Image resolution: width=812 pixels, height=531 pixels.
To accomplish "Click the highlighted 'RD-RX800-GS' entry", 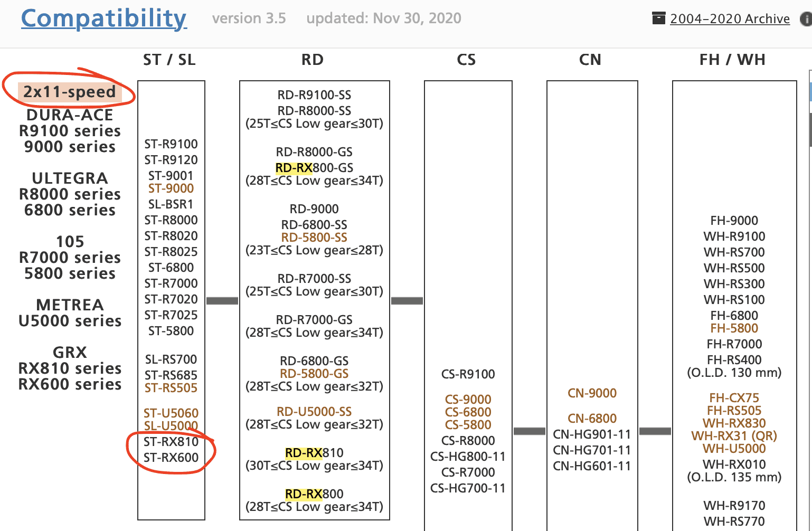I will click(x=315, y=168).
